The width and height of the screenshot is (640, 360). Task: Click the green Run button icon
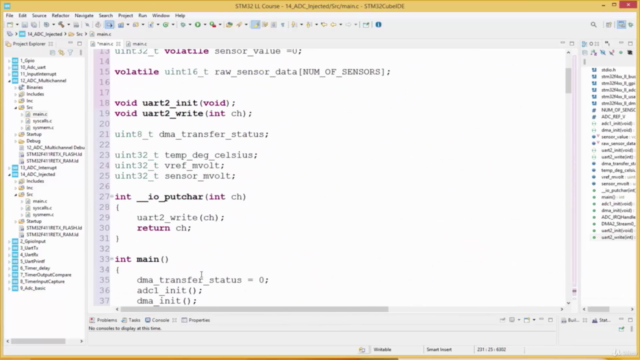pyautogui.click(x=198, y=25)
